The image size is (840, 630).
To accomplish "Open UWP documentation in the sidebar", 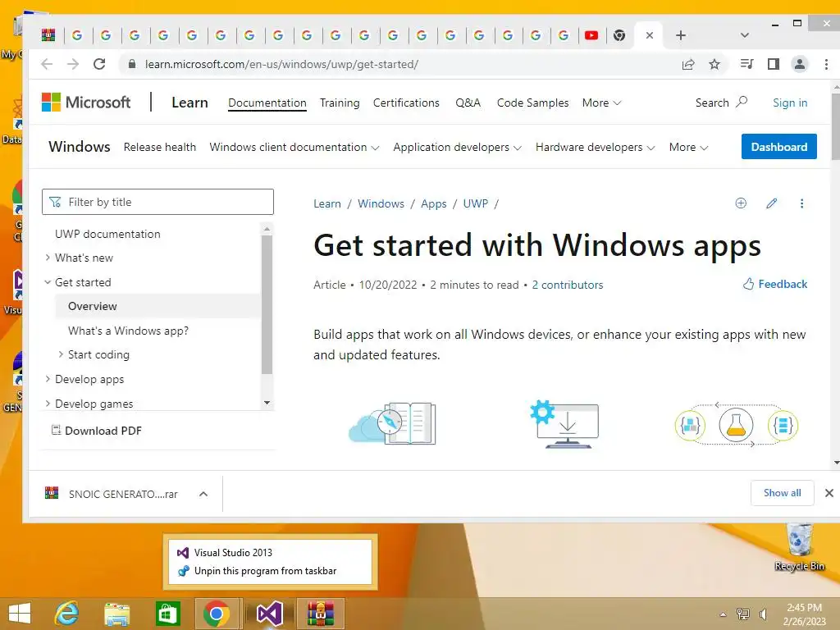I will point(107,234).
